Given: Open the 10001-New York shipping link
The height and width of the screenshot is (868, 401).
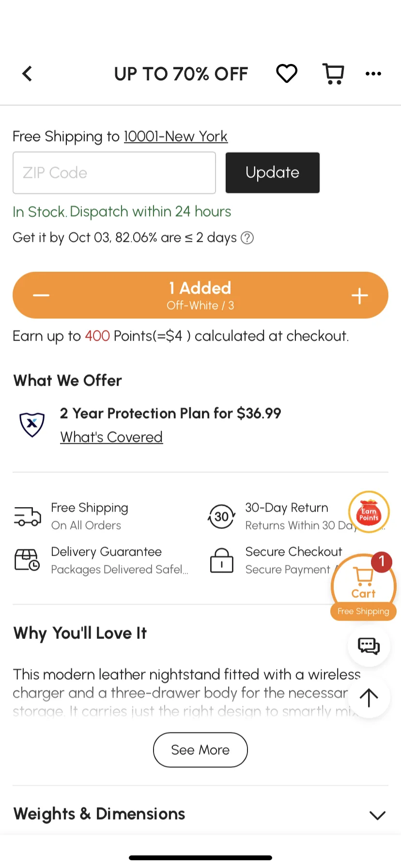Looking at the screenshot, I should pos(176,137).
